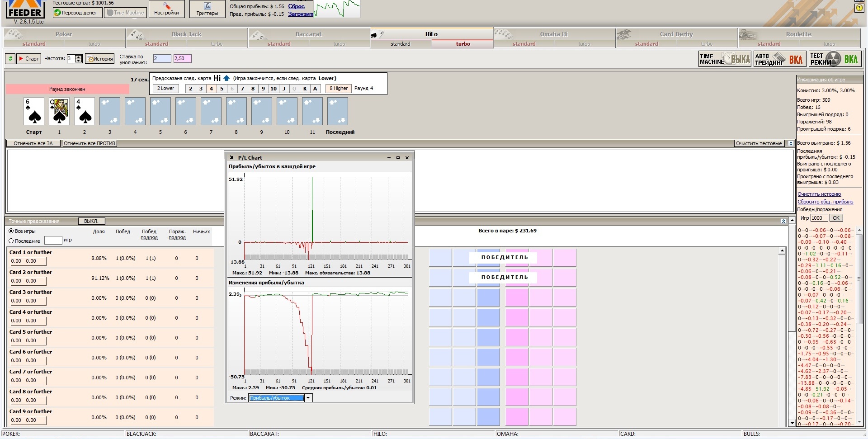868x439 pixels.
Task: Select the Все игры radio button
Action: (11, 231)
